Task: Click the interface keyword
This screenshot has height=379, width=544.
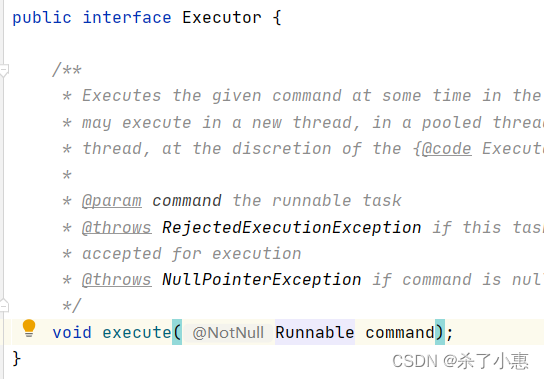Action: point(127,17)
